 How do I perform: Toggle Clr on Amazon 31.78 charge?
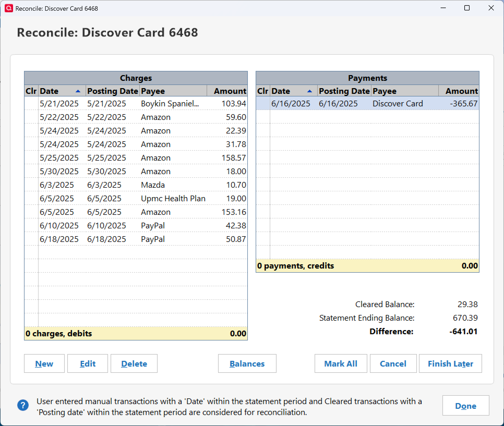point(31,144)
